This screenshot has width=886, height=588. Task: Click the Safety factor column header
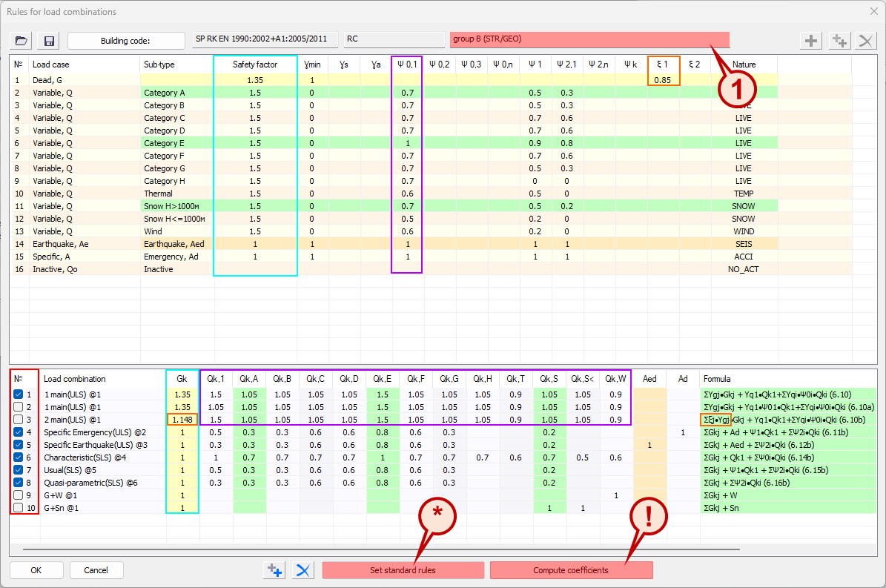(x=255, y=65)
